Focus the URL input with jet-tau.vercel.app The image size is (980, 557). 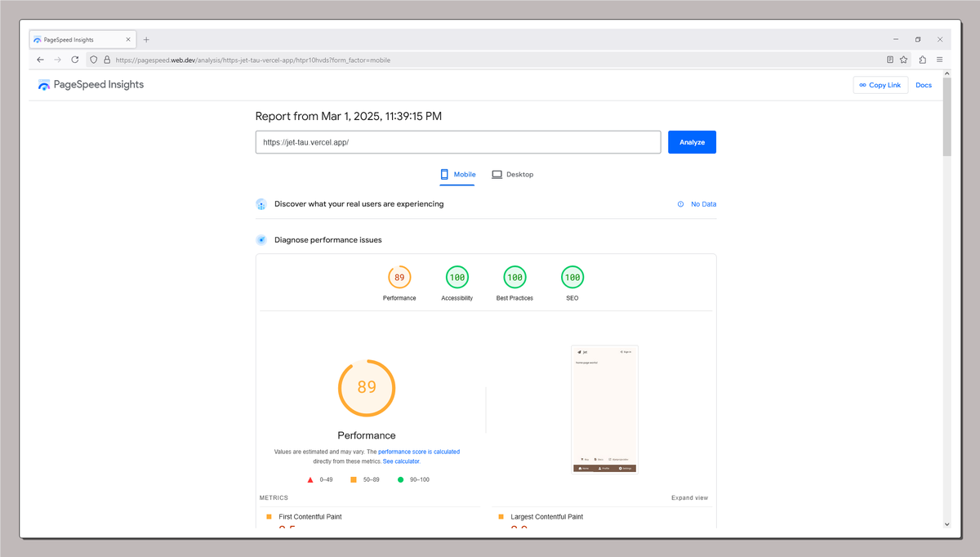458,142
